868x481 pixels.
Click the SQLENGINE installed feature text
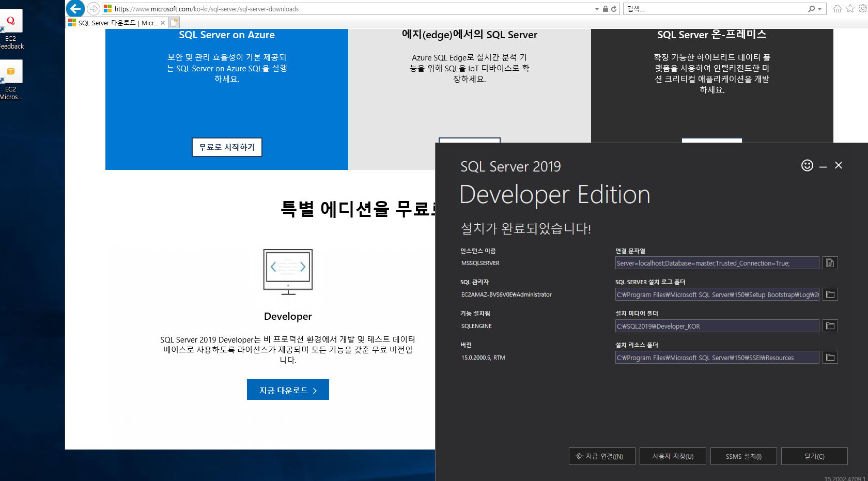pyautogui.click(x=476, y=326)
